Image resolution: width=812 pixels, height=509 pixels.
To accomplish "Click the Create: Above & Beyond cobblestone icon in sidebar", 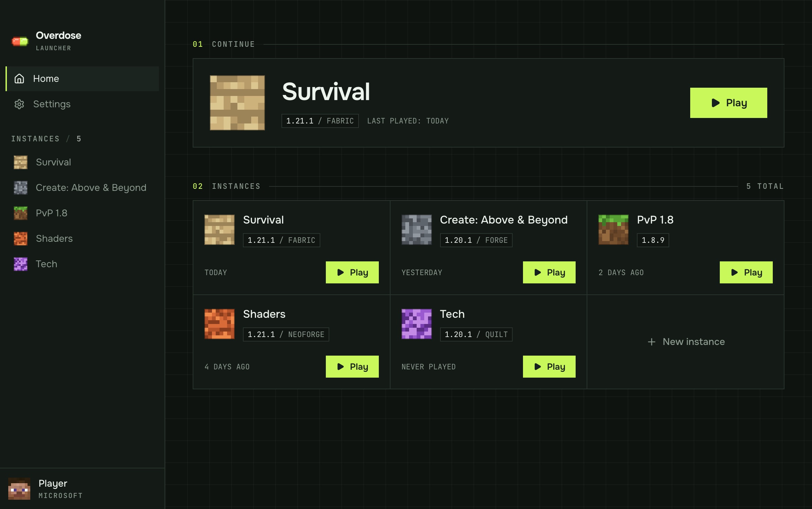I will coord(21,188).
